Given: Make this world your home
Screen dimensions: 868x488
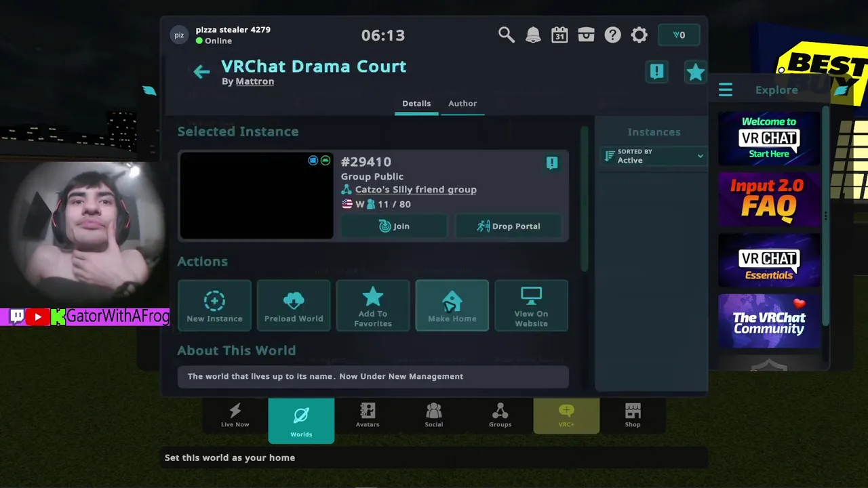Looking at the screenshot, I should pyautogui.click(x=452, y=306).
